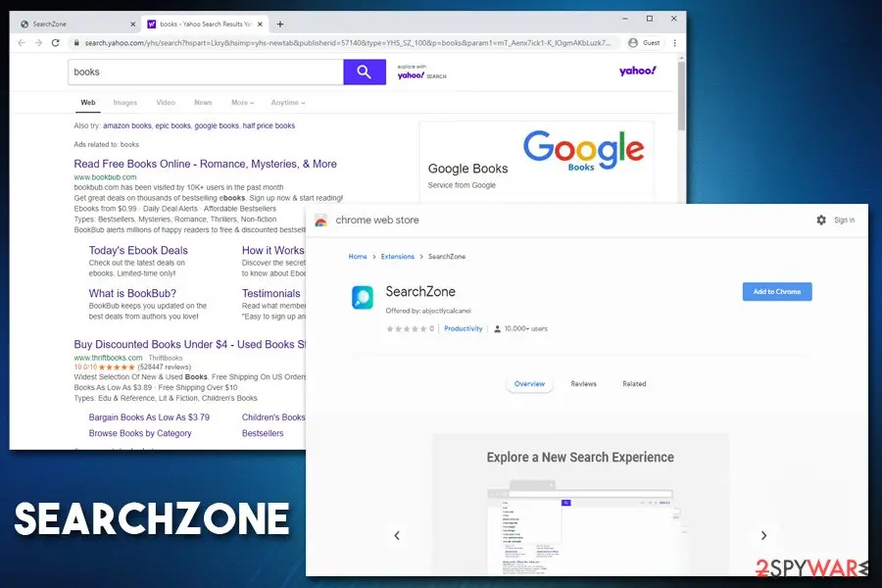Open the Reviews tab of SearchZone
This screenshot has width=882, height=588.
(583, 384)
